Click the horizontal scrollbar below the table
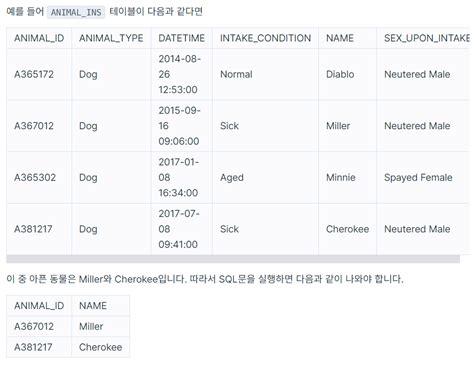The image size is (474, 365). (233, 259)
